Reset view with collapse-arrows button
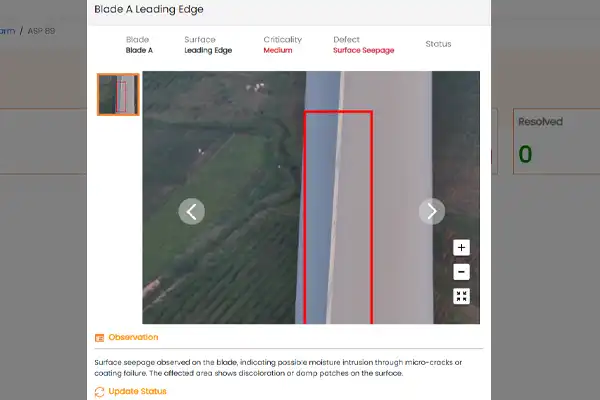 click(461, 296)
